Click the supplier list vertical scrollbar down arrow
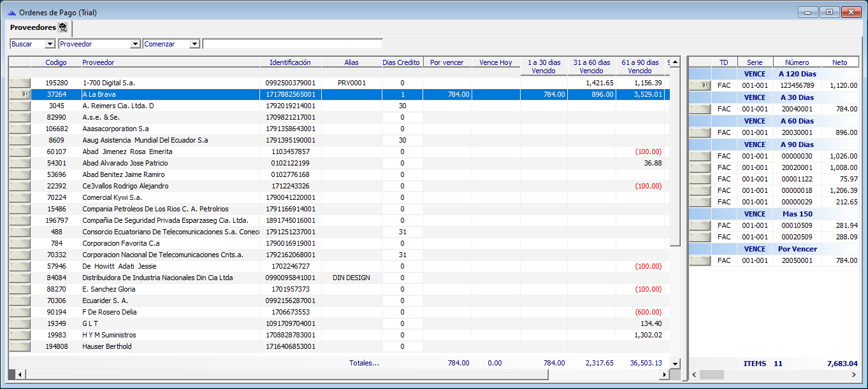 pyautogui.click(x=675, y=363)
